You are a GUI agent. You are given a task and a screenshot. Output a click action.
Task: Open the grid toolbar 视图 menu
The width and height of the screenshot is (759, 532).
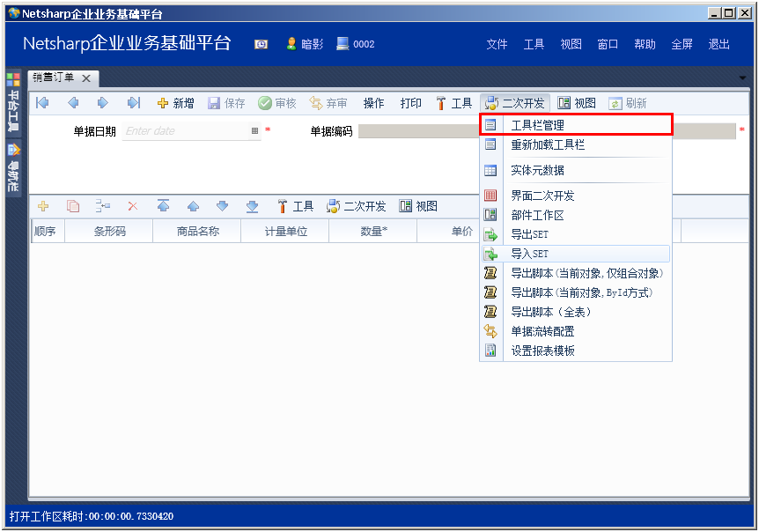(418, 206)
